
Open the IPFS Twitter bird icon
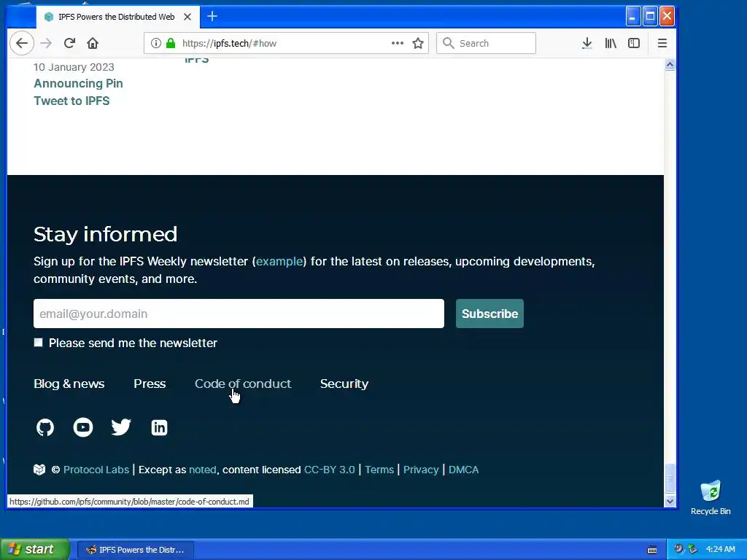pos(121,427)
